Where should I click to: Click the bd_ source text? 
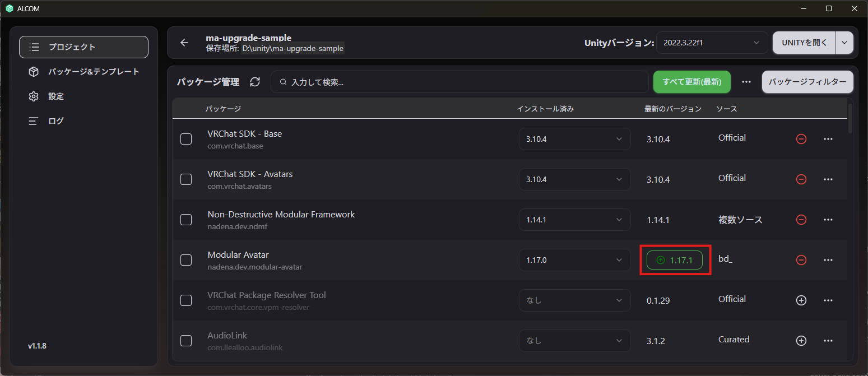725,259
